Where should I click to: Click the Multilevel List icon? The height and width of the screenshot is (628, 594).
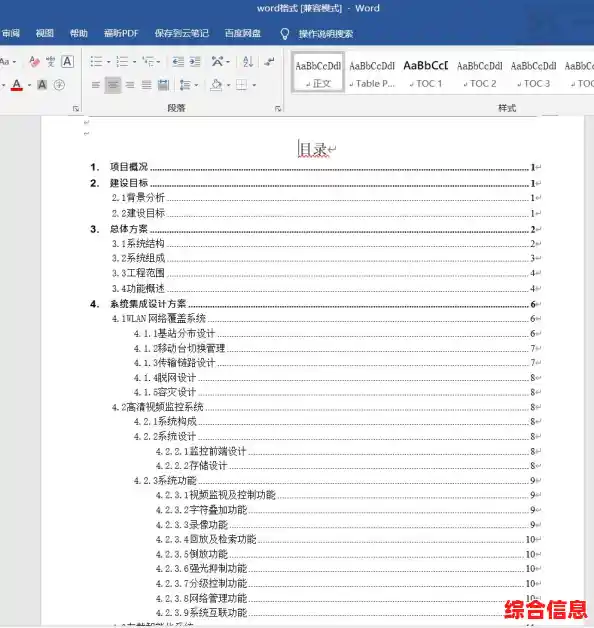148,62
